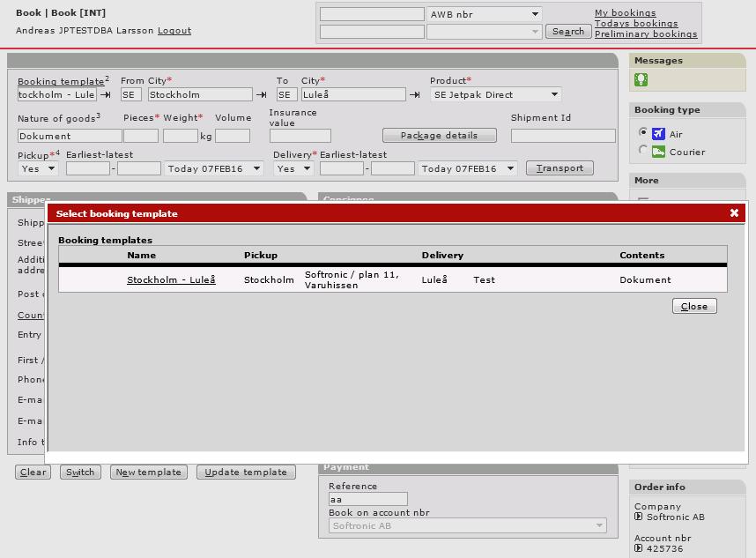The height and width of the screenshot is (558, 756).
Task: Click the Reference field containing aa
Action: point(368,499)
